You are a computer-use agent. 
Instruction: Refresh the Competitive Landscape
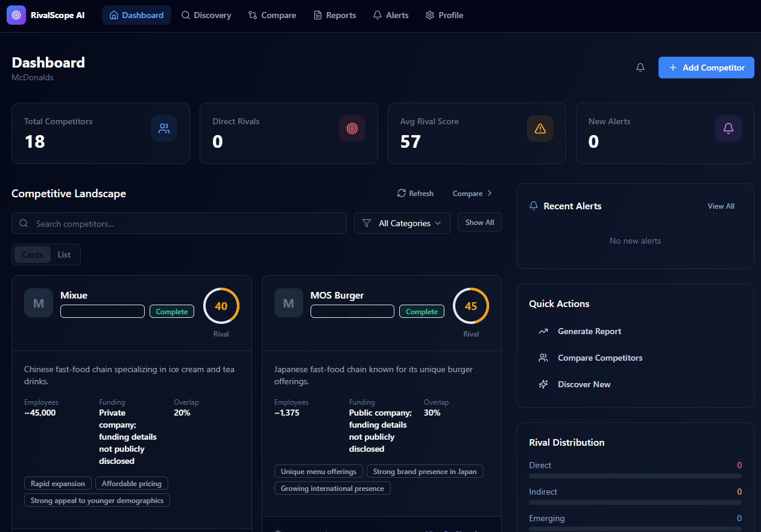[415, 194]
